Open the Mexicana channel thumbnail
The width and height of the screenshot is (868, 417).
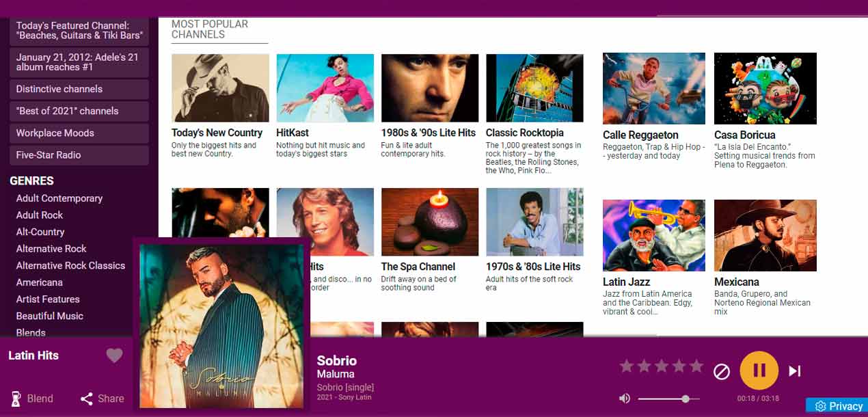(765, 235)
